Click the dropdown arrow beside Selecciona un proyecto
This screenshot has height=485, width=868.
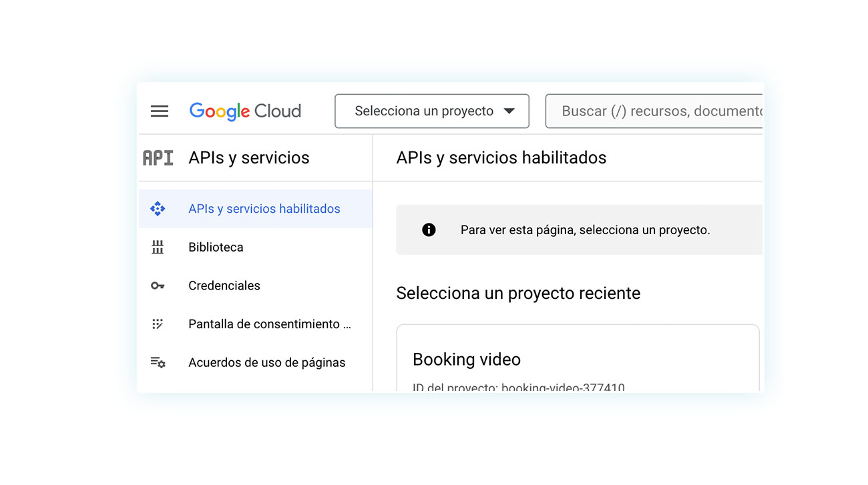point(509,111)
